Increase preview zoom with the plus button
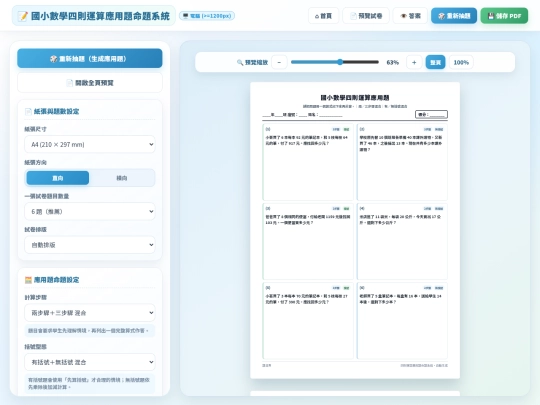The height and width of the screenshot is (405, 540). 414,62
